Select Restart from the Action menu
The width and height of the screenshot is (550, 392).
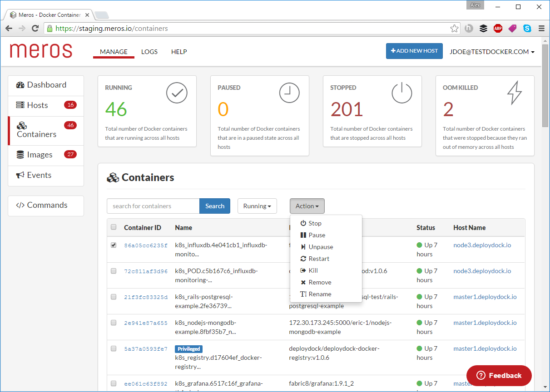click(x=318, y=259)
